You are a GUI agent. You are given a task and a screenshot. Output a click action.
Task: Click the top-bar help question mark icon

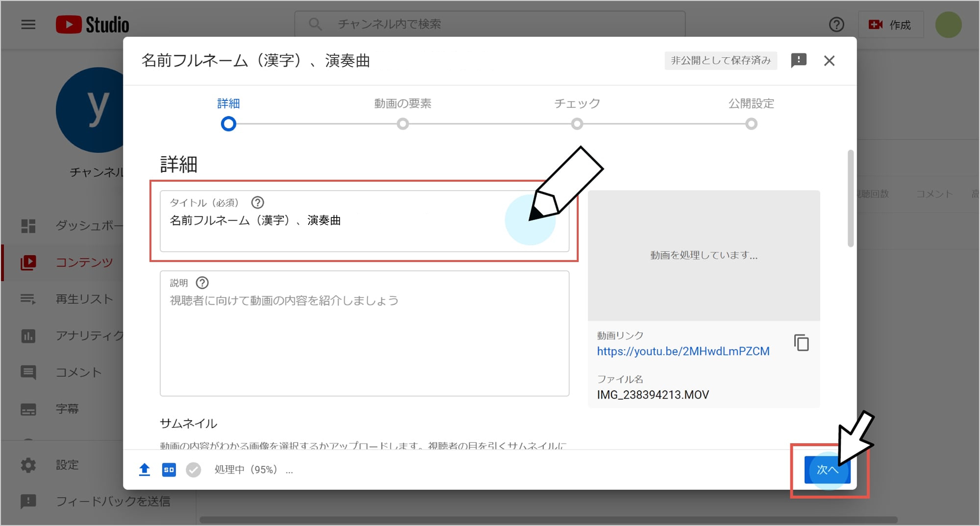coord(836,25)
